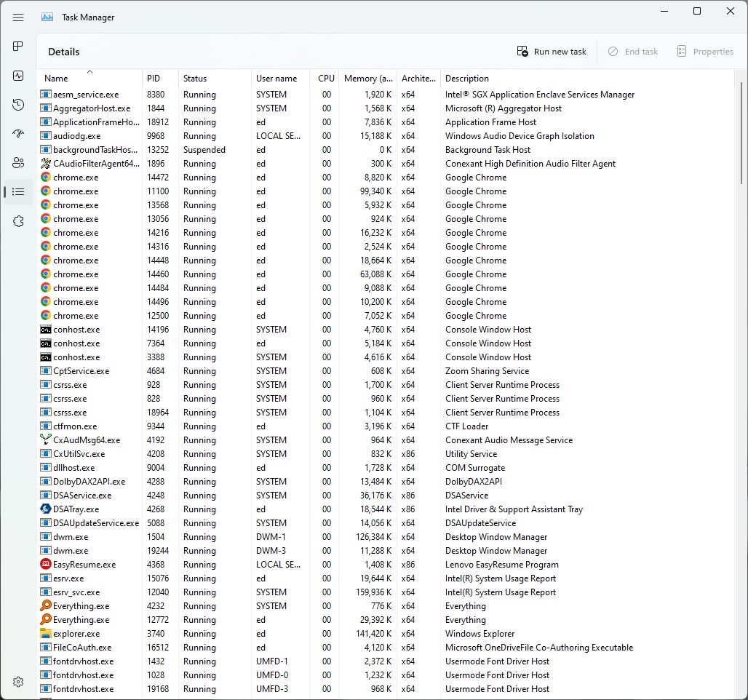Click the explorer.exe folder icon
748x700 pixels.
coord(46,634)
